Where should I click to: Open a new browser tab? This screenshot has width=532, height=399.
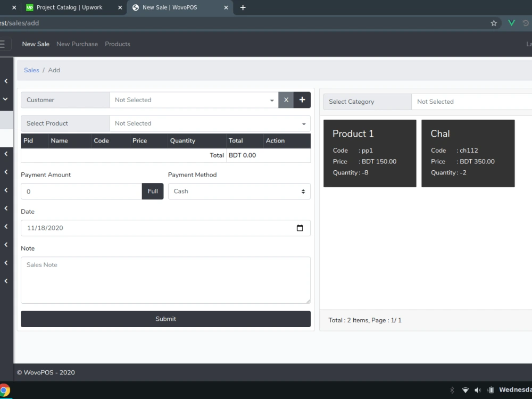(243, 7)
